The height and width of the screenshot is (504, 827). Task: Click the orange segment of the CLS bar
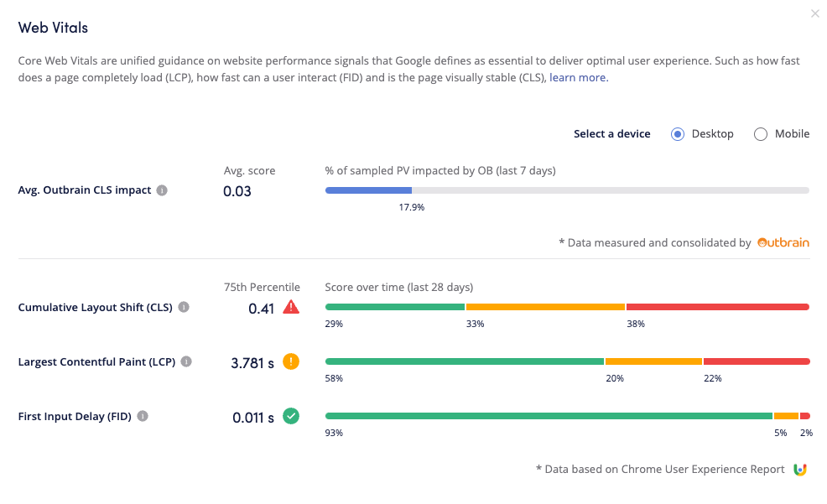545,307
